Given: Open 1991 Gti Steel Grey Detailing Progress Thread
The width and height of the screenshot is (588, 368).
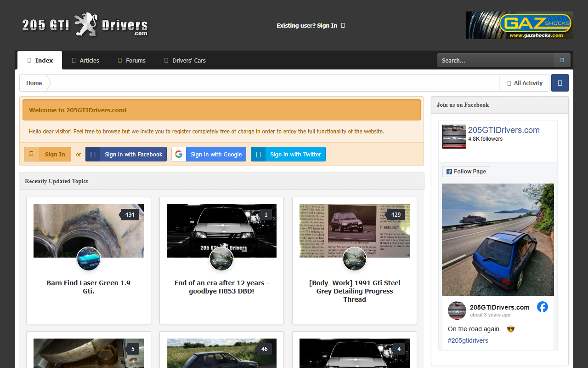Looking at the screenshot, I should (x=355, y=291).
